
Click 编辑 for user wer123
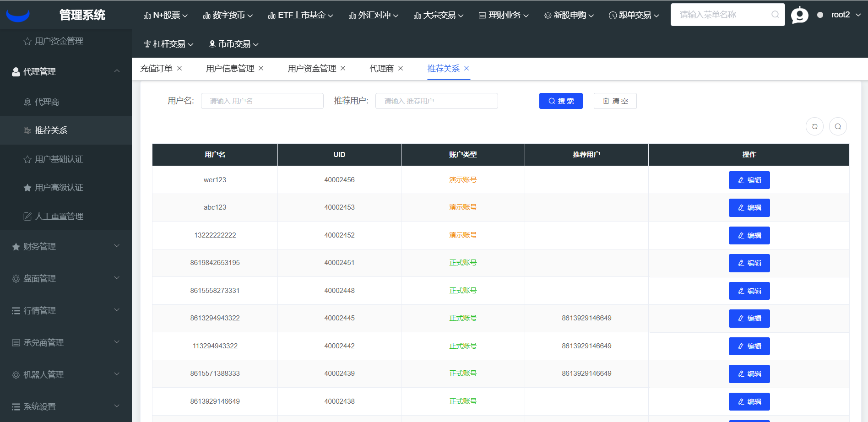[x=749, y=180]
